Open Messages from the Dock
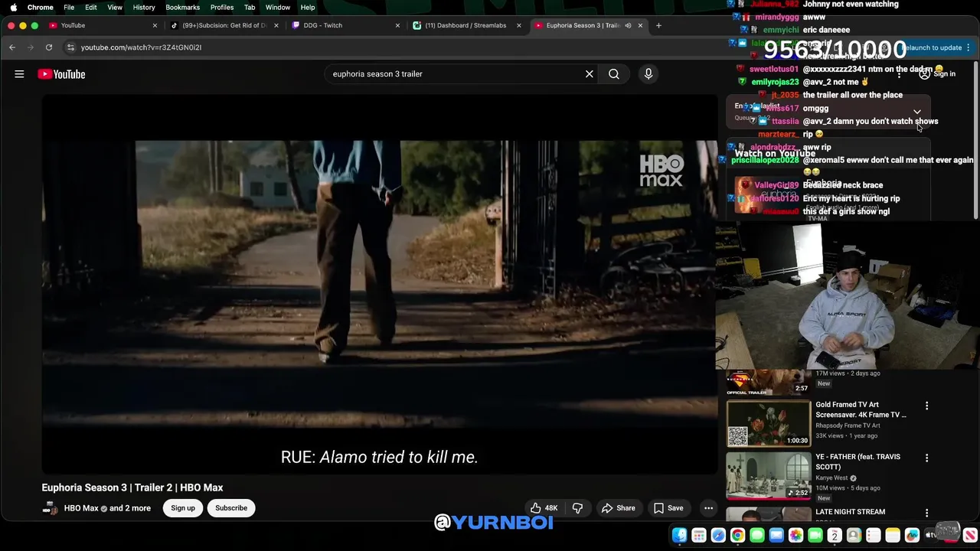 [x=757, y=536]
